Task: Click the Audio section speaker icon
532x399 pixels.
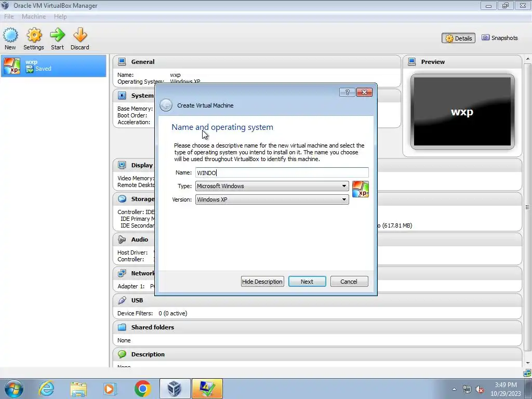Action: [122, 239]
